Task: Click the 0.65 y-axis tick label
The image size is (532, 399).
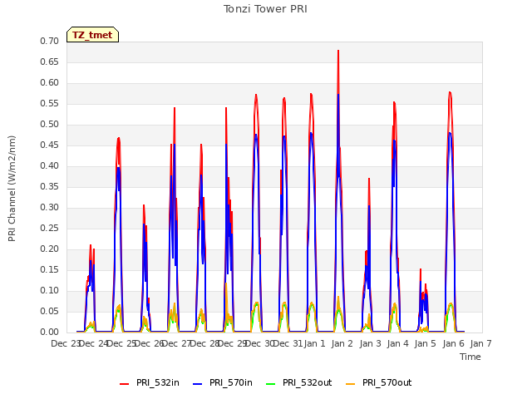Action: (50, 62)
